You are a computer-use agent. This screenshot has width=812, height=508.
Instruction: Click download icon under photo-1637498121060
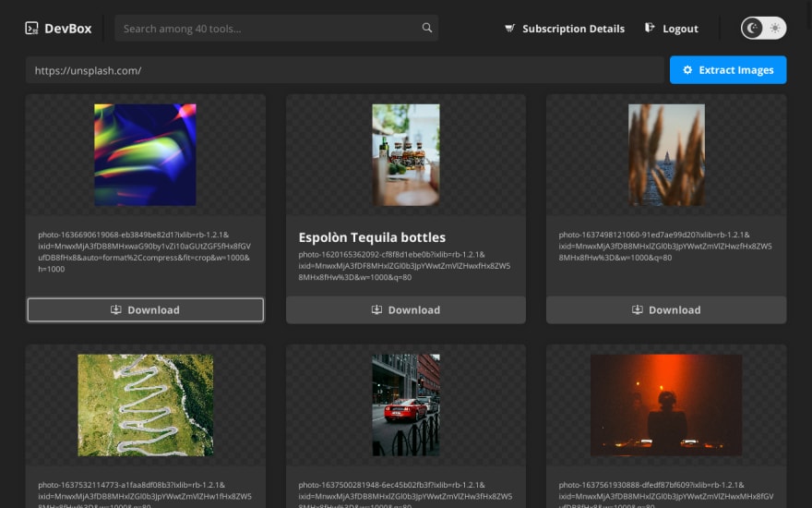[x=638, y=309]
